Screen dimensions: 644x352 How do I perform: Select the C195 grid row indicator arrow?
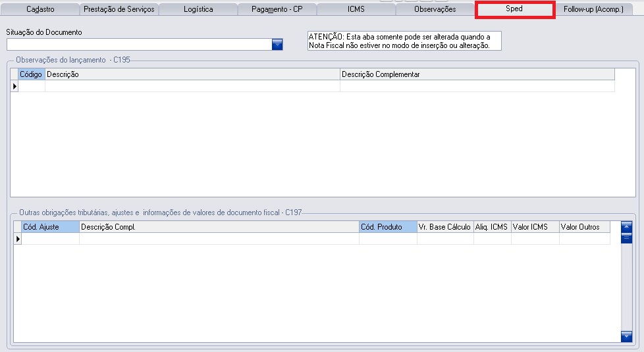point(14,86)
